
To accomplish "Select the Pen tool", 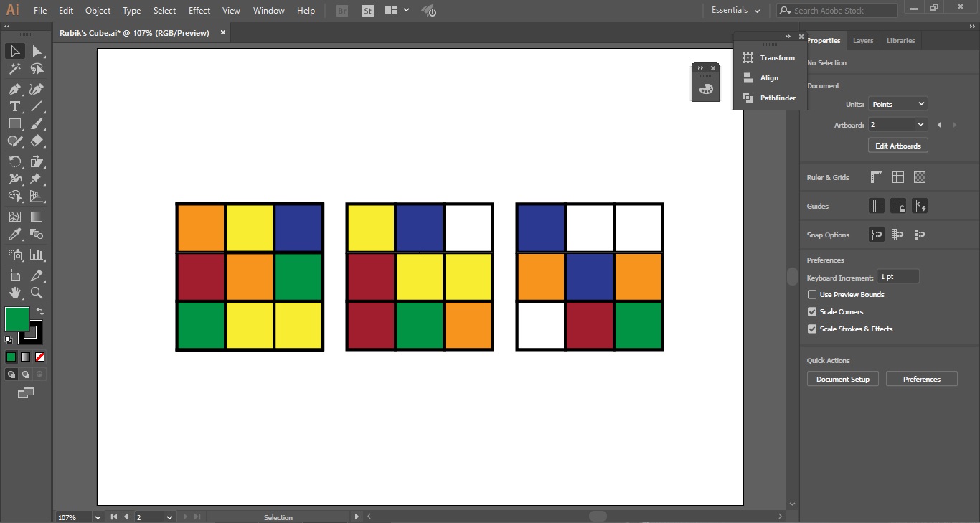I will click(14, 90).
